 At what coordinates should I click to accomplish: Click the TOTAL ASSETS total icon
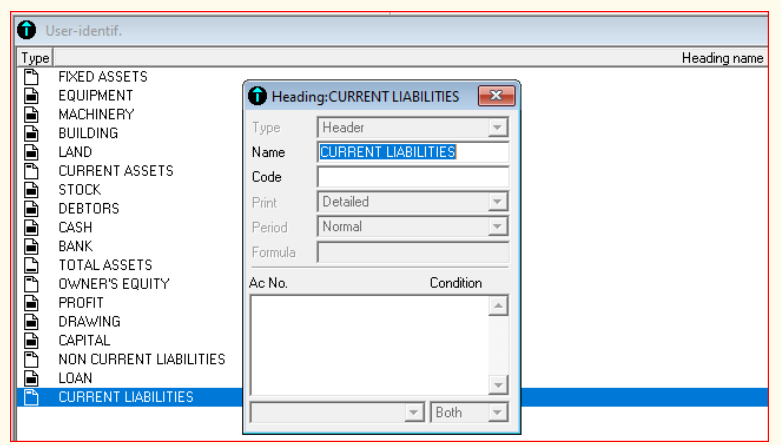(31, 265)
